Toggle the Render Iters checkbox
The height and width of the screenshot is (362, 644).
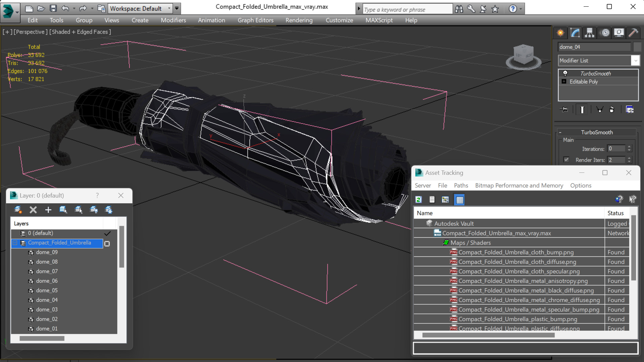coord(566,160)
